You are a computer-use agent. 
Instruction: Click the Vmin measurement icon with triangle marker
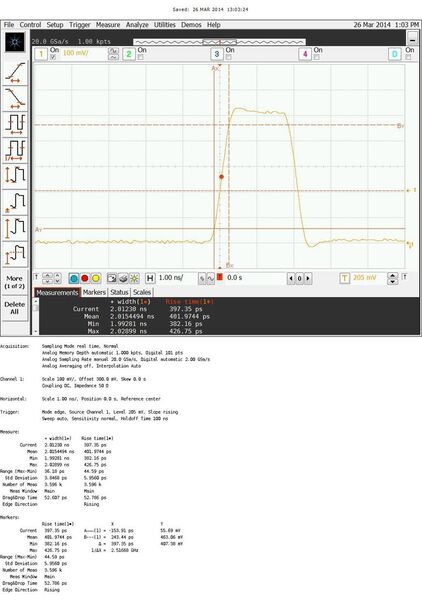[15, 202]
